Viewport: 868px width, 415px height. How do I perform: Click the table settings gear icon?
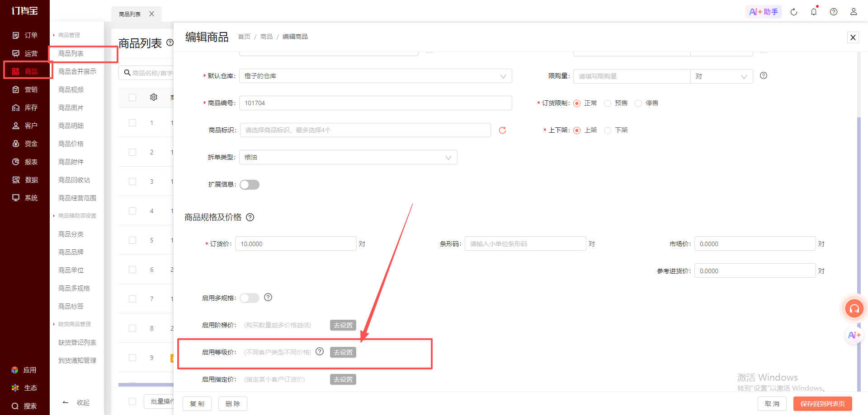click(x=154, y=97)
